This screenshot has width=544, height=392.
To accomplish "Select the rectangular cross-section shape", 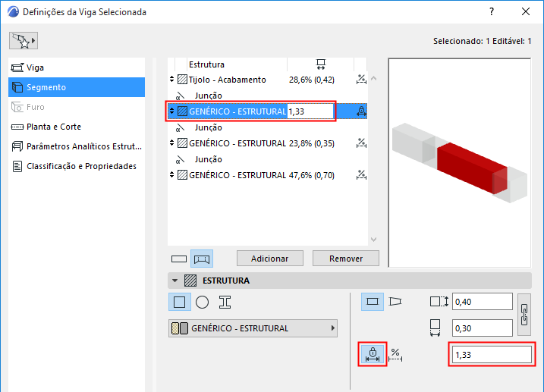I will pyautogui.click(x=179, y=302).
